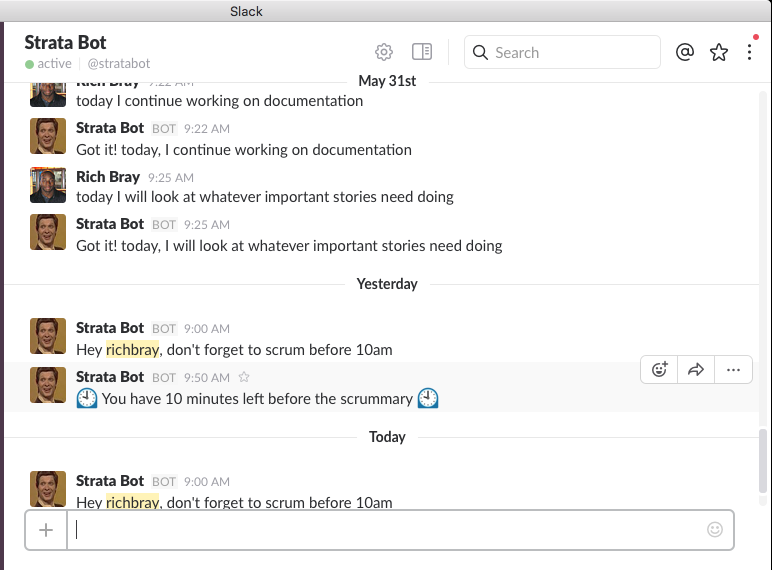Toggle the details sidebar pane icon
This screenshot has height=570, width=772.
click(422, 52)
